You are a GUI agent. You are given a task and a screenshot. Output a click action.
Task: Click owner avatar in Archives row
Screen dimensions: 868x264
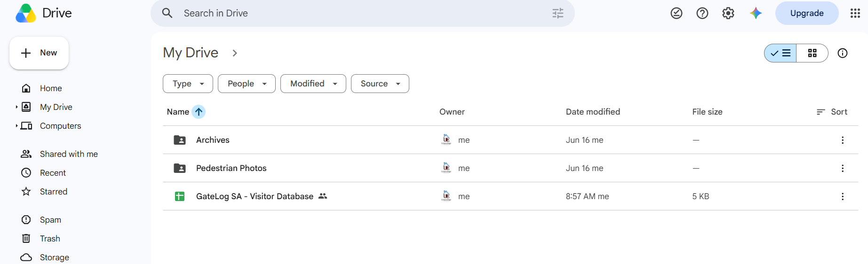pos(446,140)
